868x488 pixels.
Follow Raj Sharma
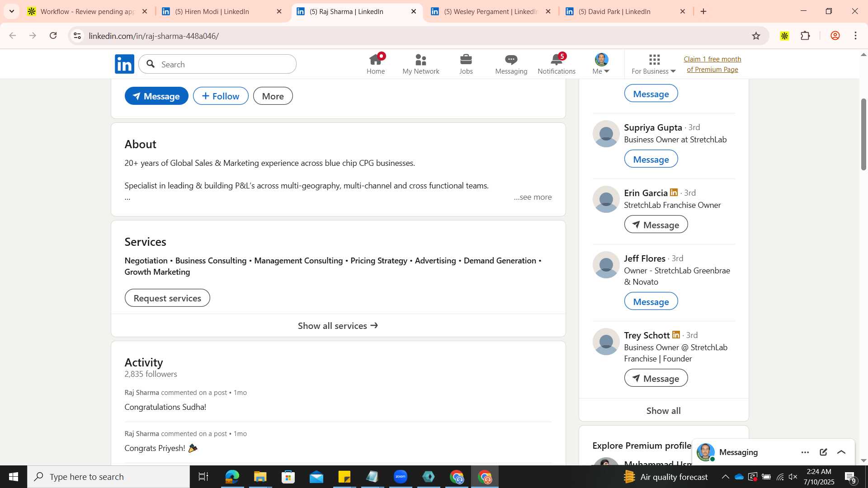click(x=221, y=96)
